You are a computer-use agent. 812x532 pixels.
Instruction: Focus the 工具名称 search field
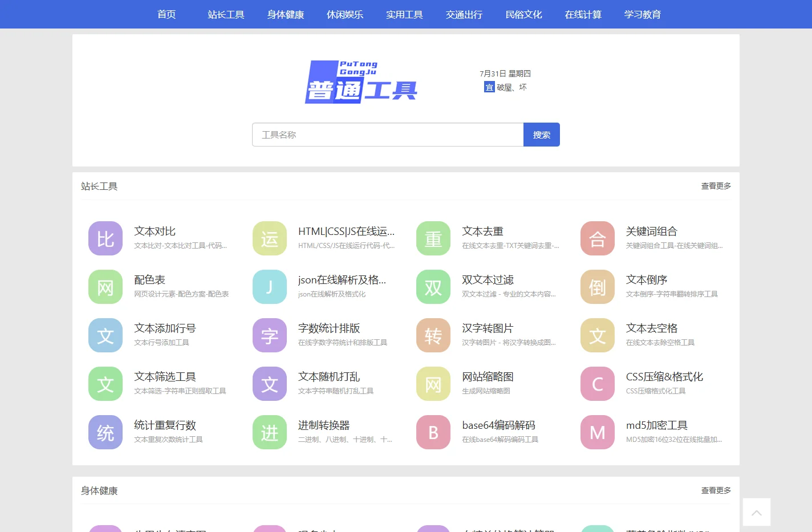point(388,135)
